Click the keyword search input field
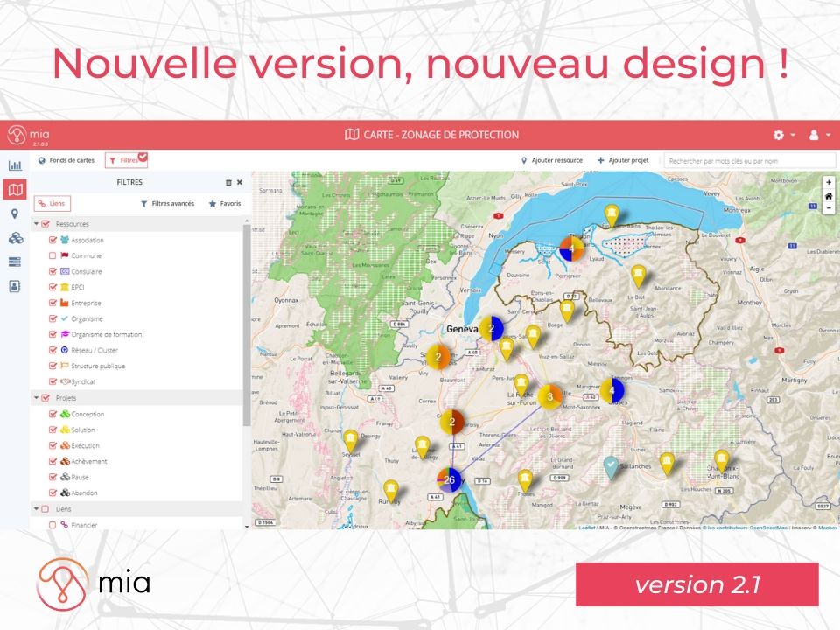 tap(749, 161)
